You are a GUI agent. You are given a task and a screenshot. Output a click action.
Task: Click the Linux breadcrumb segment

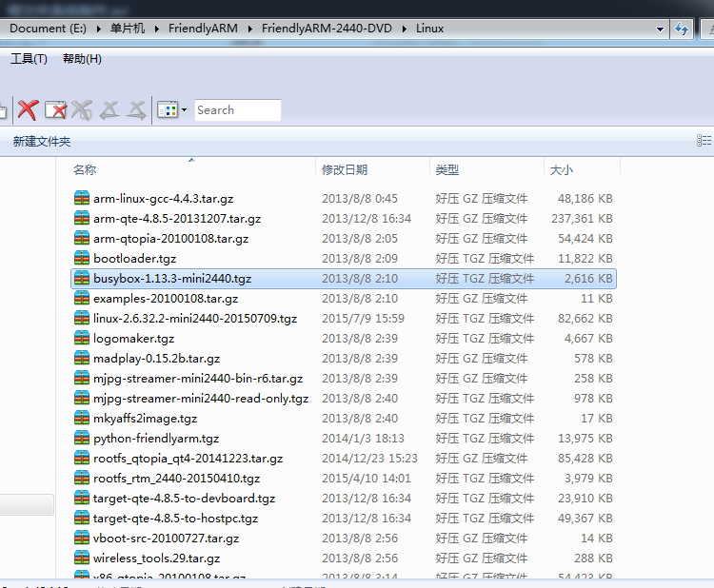click(x=430, y=29)
